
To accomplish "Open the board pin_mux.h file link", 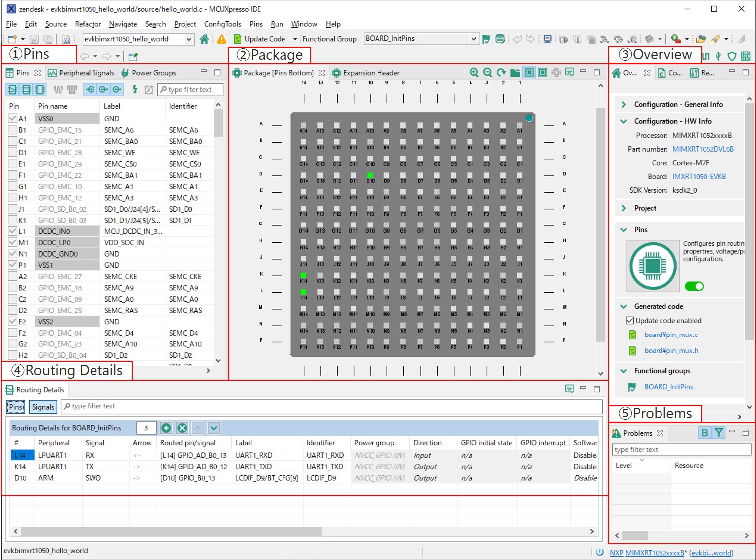I will pyautogui.click(x=671, y=351).
